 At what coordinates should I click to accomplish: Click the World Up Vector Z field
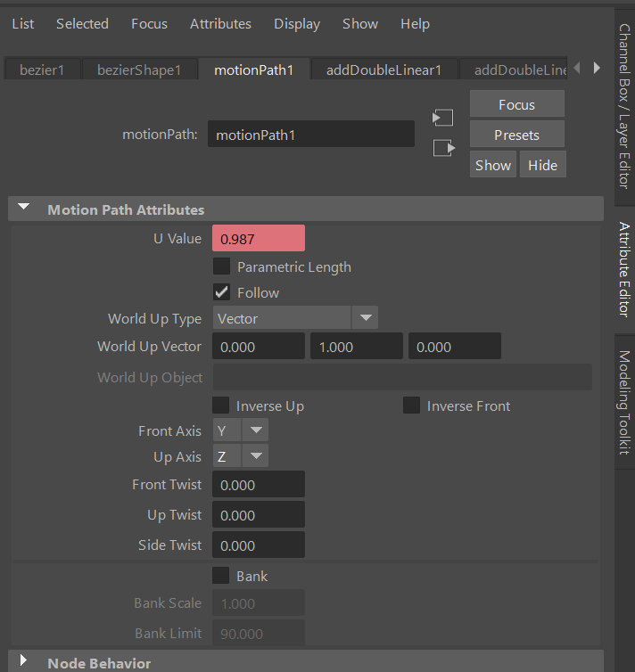455,347
